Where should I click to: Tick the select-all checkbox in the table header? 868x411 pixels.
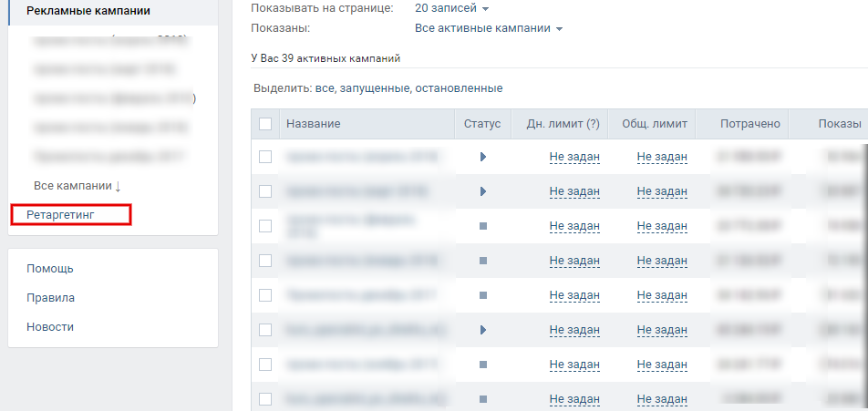(265, 124)
